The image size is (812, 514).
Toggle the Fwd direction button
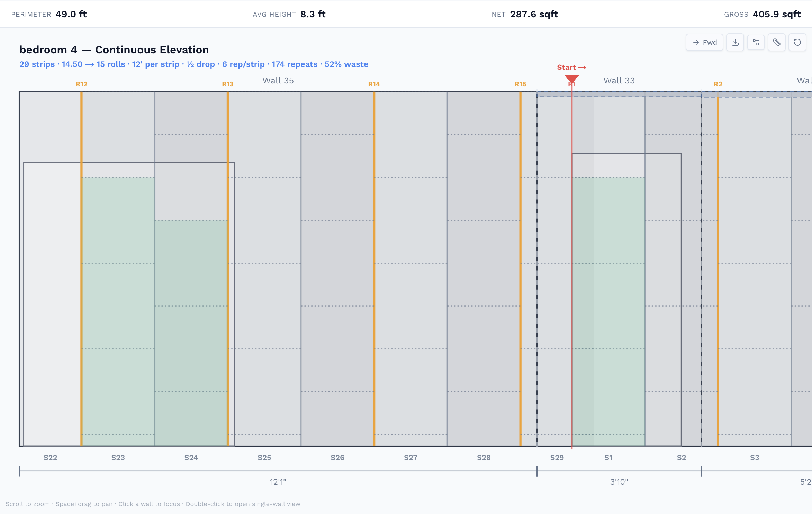point(704,42)
